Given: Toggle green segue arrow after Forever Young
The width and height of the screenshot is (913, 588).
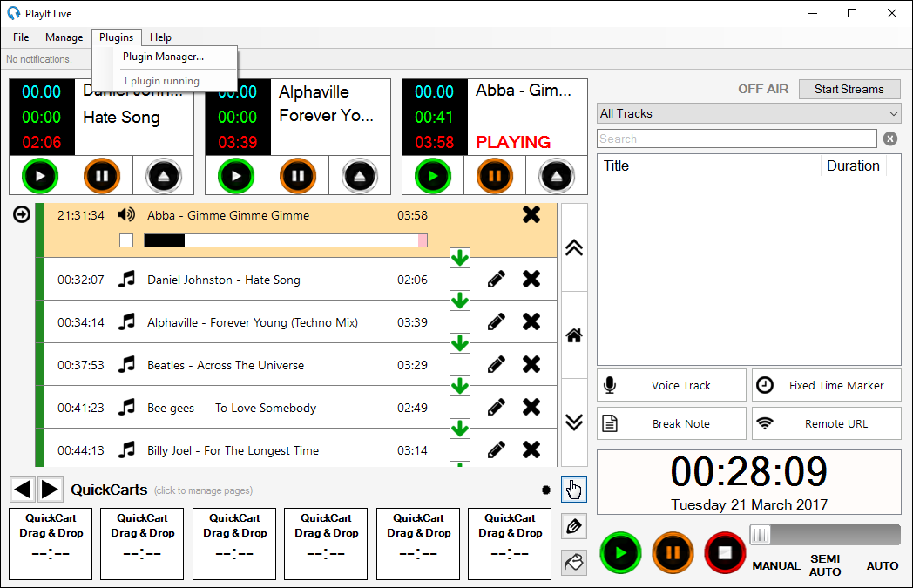Looking at the screenshot, I should 460,343.
